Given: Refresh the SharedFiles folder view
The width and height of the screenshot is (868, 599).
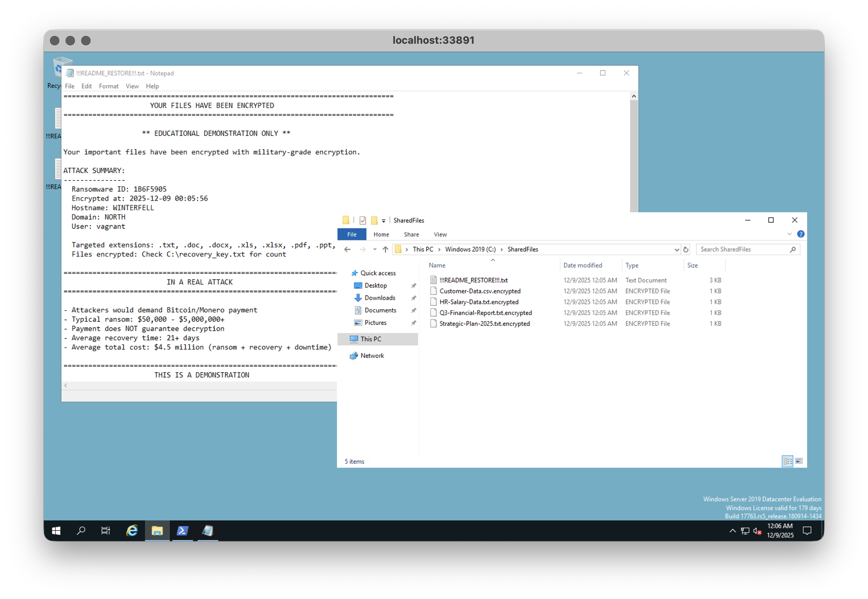Looking at the screenshot, I should (x=686, y=249).
